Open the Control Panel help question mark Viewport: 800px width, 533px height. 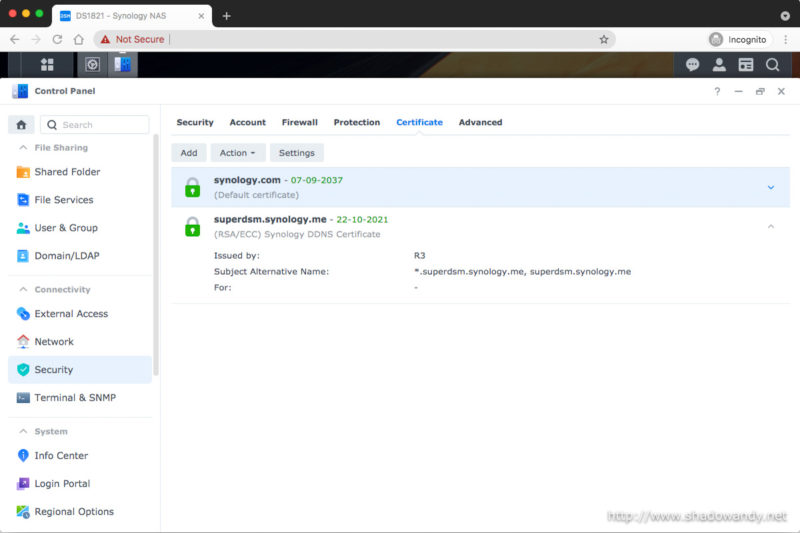coord(717,91)
